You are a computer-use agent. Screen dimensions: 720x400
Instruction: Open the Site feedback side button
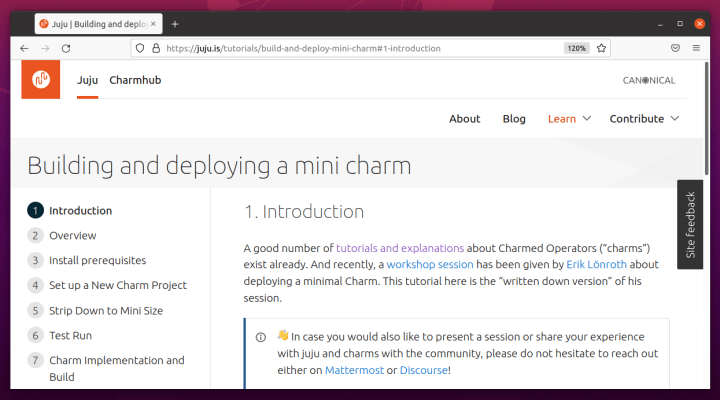point(690,225)
